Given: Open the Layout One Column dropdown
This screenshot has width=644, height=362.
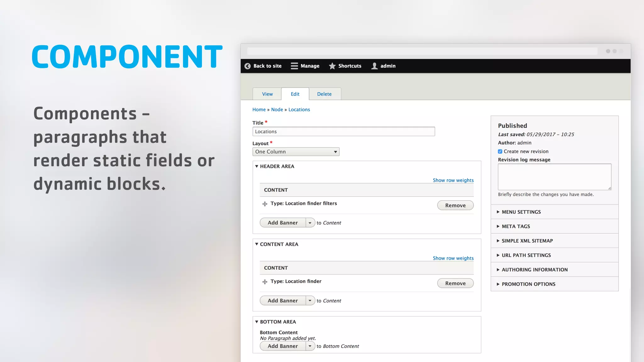Looking at the screenshot, I should point(296,152).
